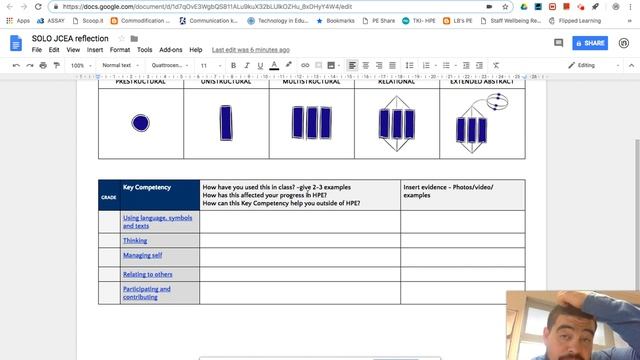Expand numbered list style dropdown arrow
Viewport: 640px width, 360px height.
click(x=436, y=66)
